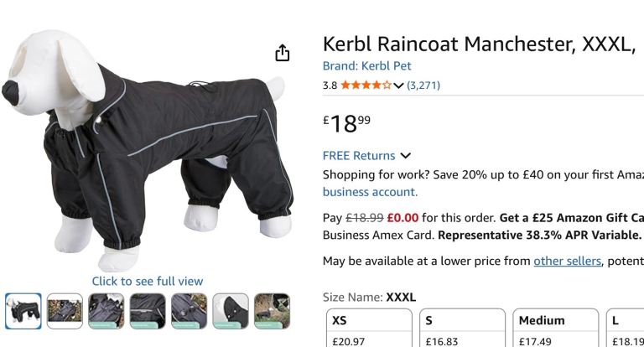The height and width of the screenshot is (347, 644).
Task: Open the FREE Returns link
Action: [x=359, y=156]
